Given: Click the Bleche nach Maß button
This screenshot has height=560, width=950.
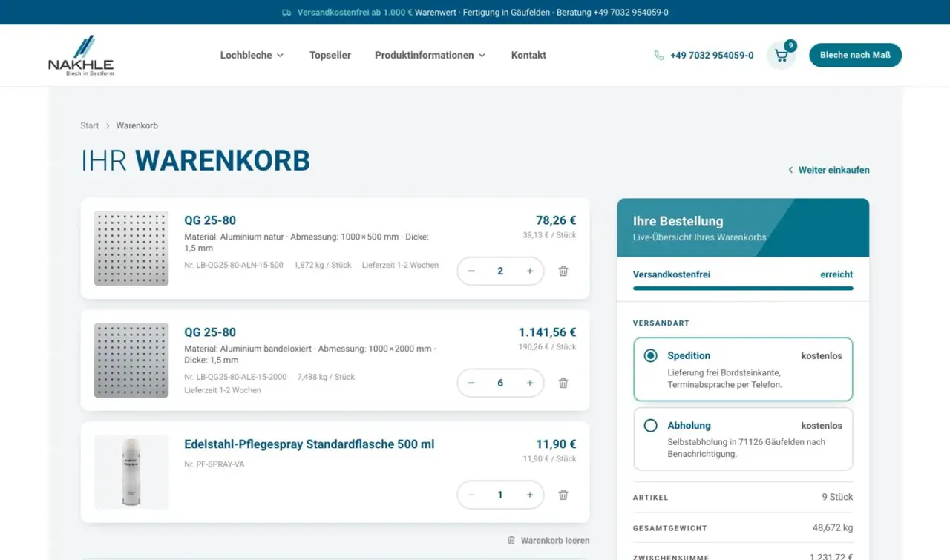Looking at the screenshot, I should pyautogui.click(x=855, y=56).
